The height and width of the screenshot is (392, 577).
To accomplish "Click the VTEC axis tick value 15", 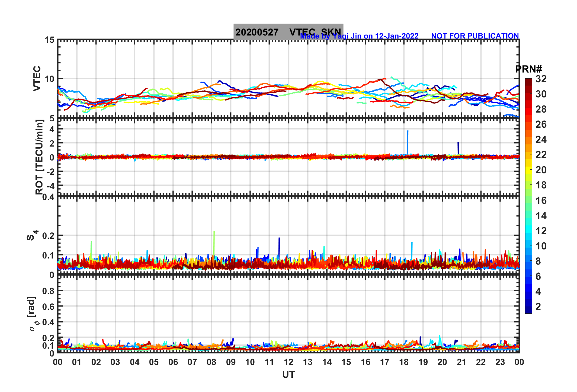I will [x=49, y=40].
